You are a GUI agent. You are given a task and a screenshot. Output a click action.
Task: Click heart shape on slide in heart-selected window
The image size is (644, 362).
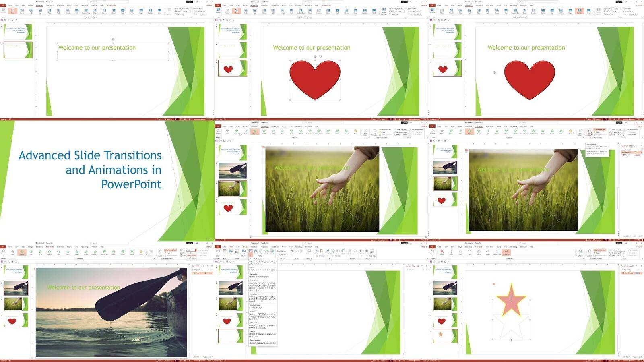coord(315,80)
